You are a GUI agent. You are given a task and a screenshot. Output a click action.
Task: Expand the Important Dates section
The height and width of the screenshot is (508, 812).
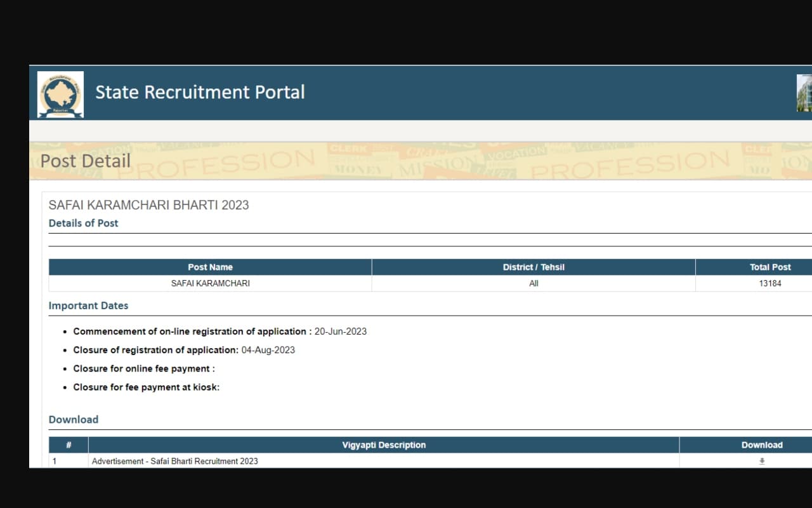tap(88, 305)
